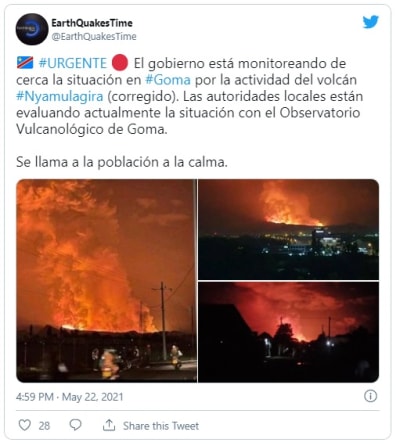Open the large eruption photo with motorbikes
The height and width of the screenshot is (446, 400).
point(106,281)
